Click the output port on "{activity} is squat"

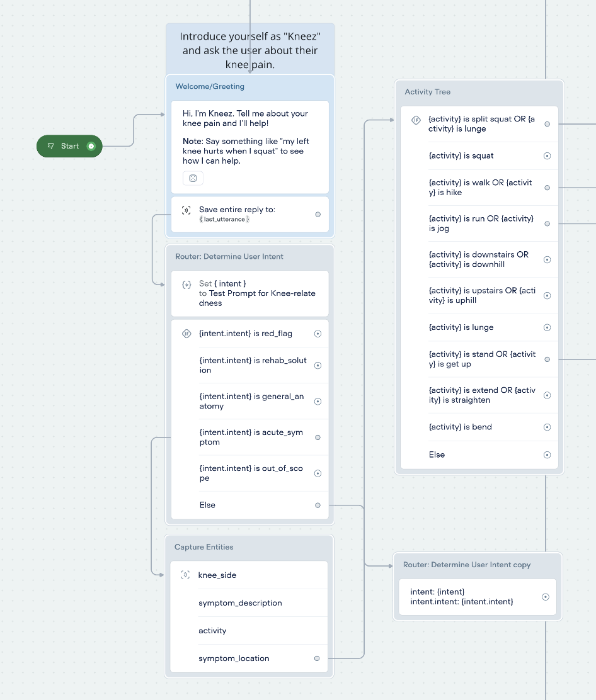[x=547, y=155]
